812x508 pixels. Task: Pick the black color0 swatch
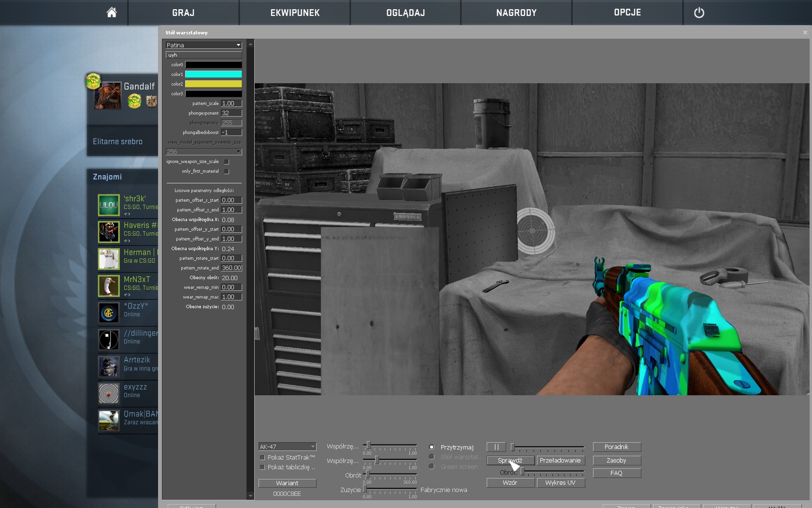pos(214,65)
